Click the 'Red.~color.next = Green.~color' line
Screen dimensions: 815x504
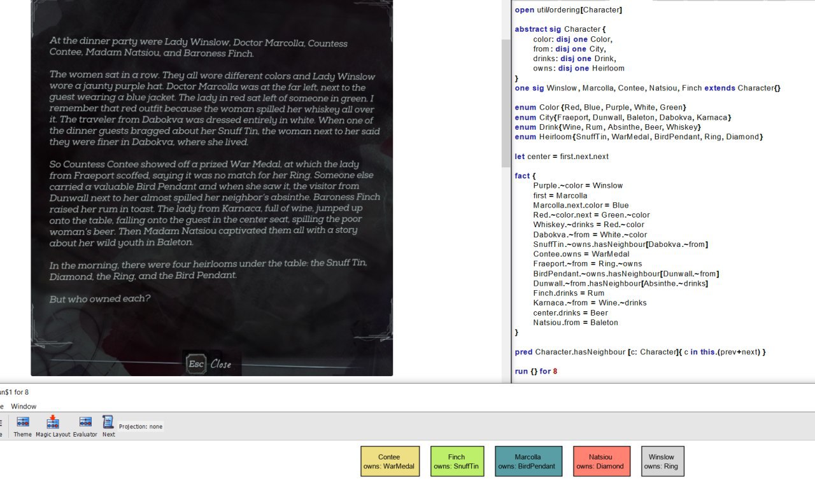[592, 215]
